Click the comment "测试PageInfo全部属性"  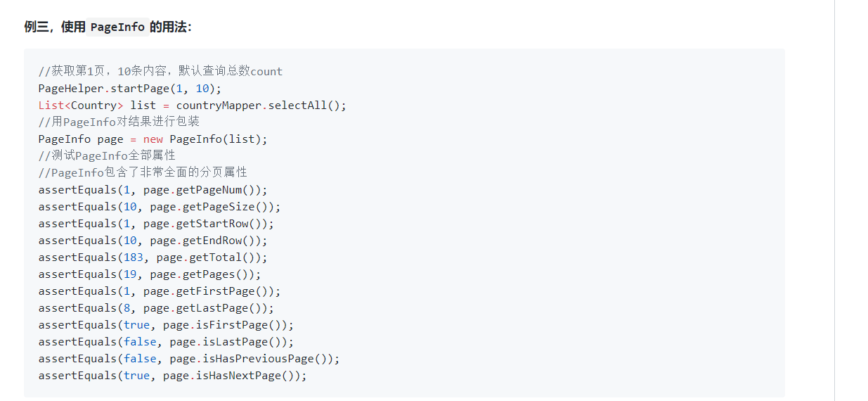coord(107,155)
